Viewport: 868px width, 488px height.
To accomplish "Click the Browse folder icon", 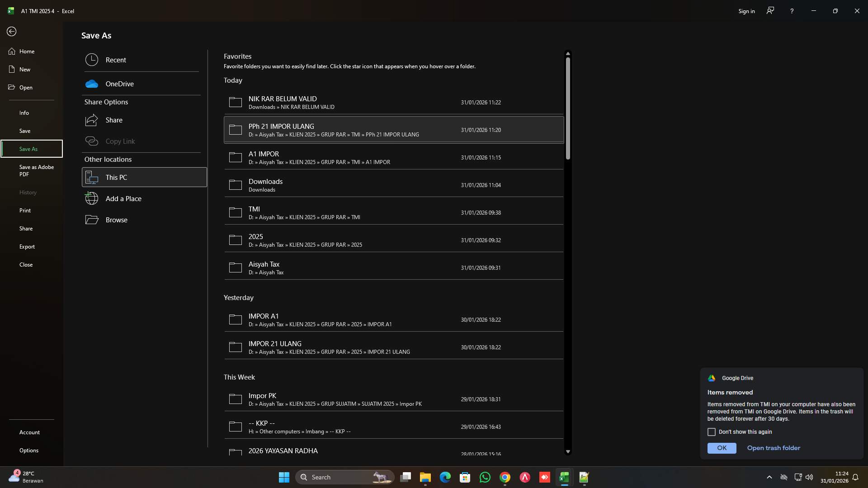I will 92,220.
